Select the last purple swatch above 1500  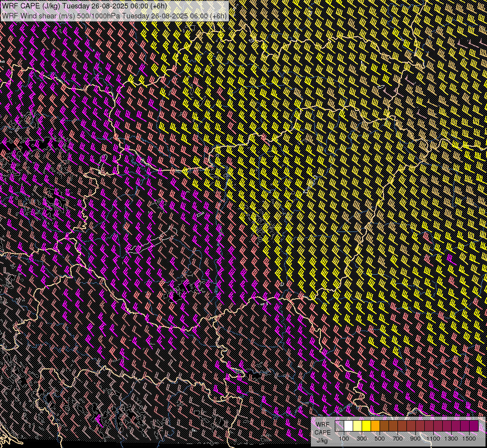click(474, 426)
